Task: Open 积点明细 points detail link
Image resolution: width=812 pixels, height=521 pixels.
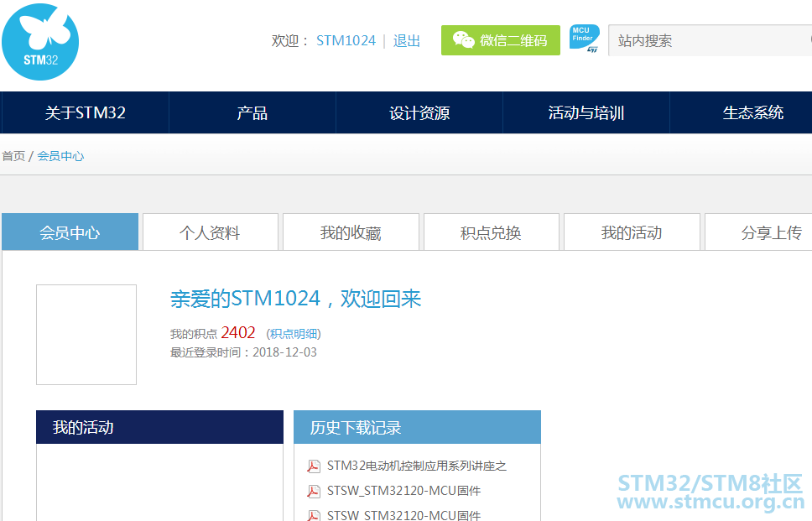Action: point(294,334)
